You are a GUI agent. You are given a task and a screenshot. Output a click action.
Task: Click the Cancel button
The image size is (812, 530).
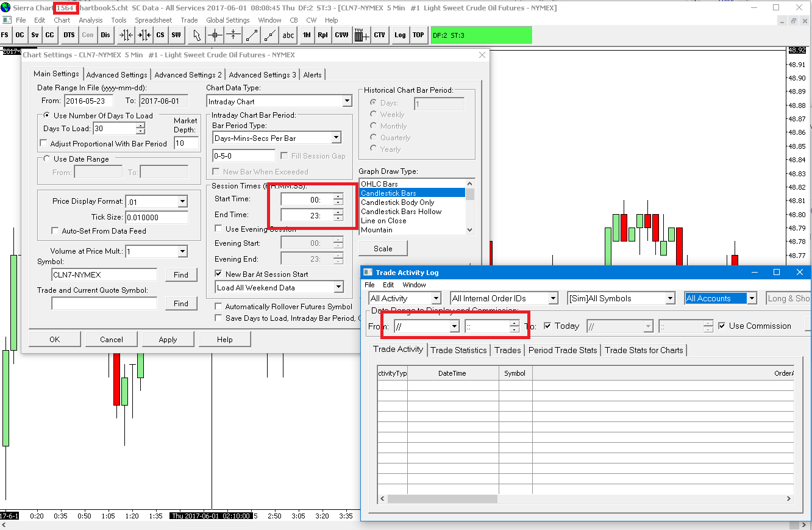point(112,340)
